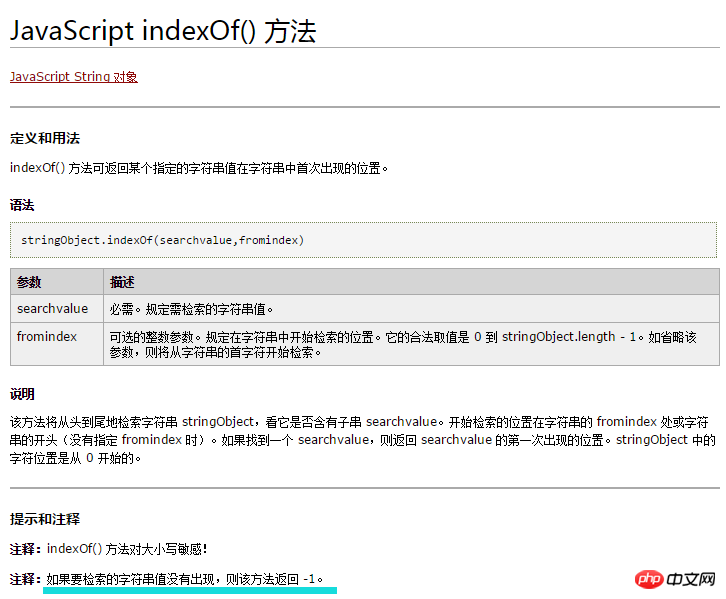This screenshot has height=599, width=726.
Task: Click the searchvalue description "必需。规定需检索的字符串值。"
Action: click(x=192, y=309)
